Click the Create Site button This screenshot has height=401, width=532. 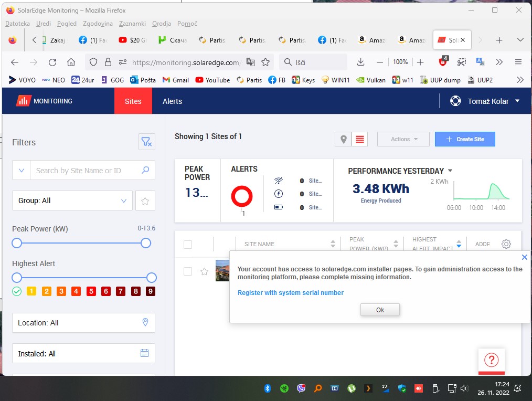tap(465, 139)
